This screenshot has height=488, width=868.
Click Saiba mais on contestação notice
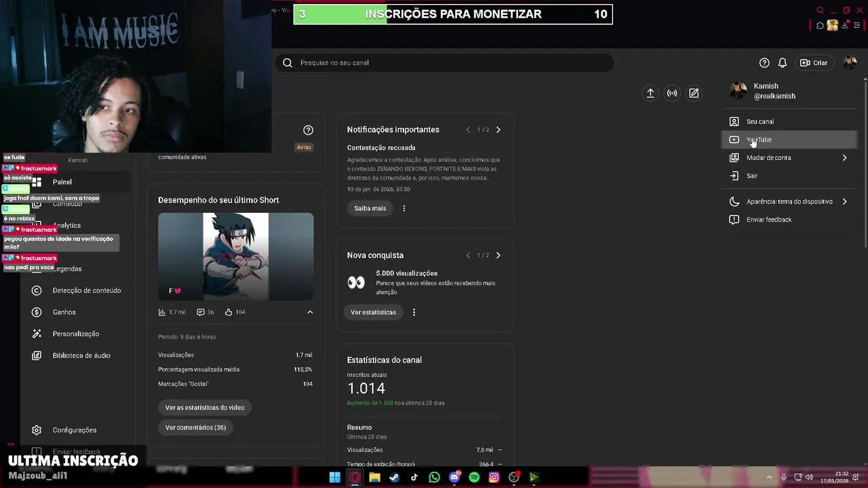click(370, 208)
